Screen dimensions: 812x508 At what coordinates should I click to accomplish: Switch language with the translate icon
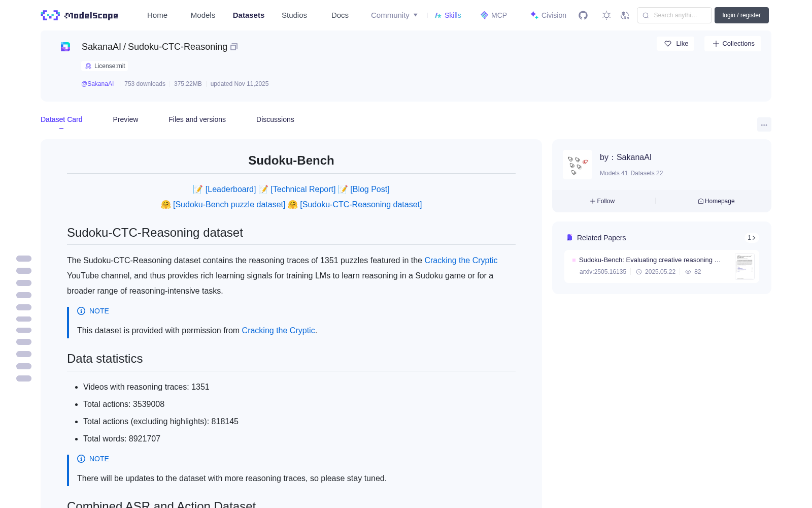coord(625,15)
